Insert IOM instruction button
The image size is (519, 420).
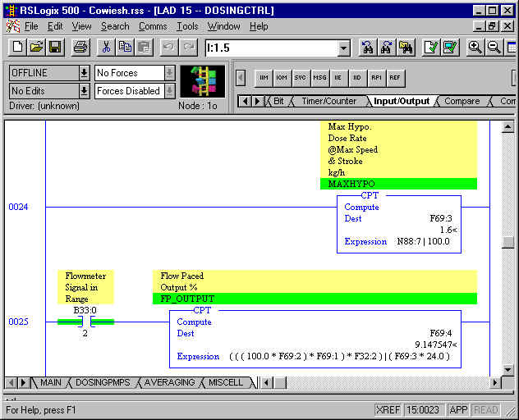[282, 78]
